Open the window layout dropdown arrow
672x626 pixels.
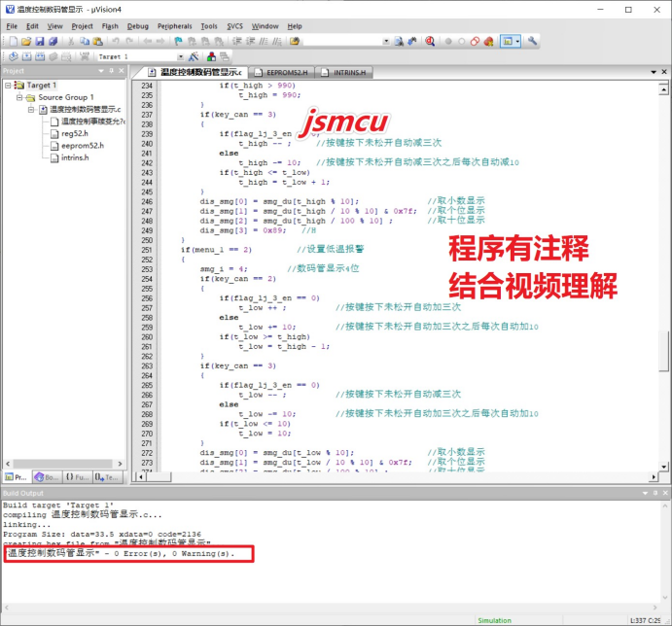point(517,41)
